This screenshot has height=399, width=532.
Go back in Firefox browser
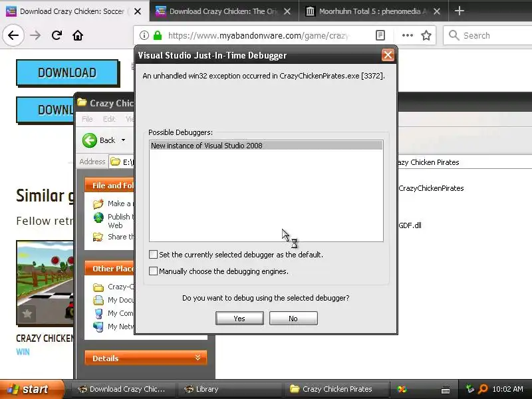[x=13, y=35]
